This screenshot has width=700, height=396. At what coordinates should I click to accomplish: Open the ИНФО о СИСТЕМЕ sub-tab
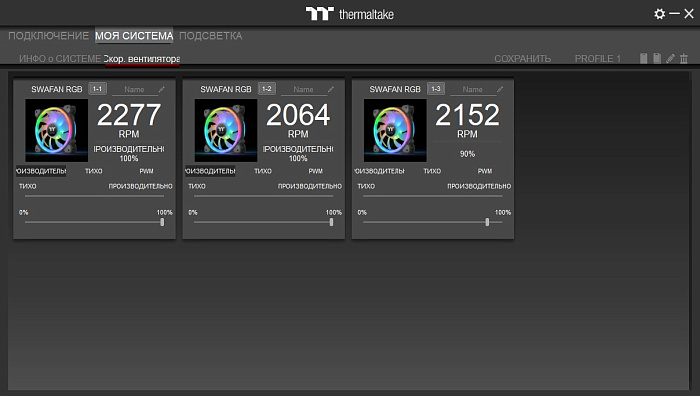click(x=60, y=59)
